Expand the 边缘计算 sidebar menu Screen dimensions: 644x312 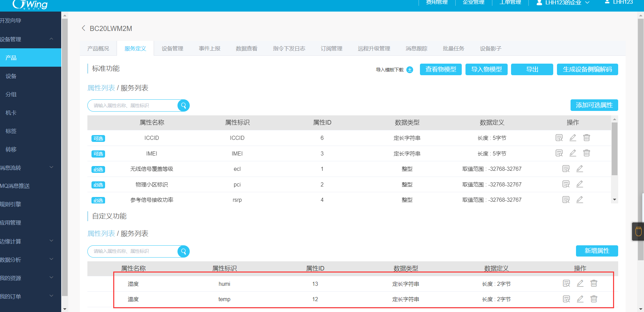[51, 241]
